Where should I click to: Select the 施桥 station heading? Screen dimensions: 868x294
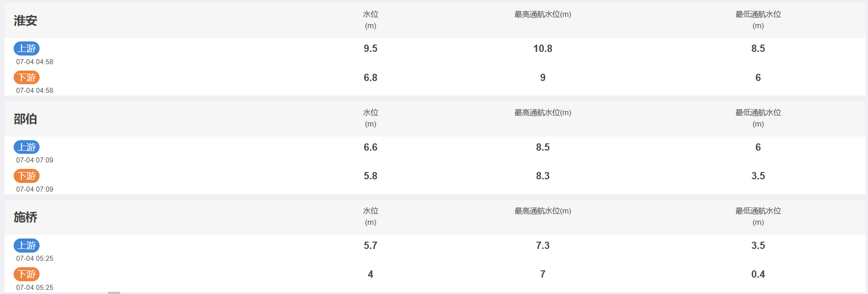25,217
